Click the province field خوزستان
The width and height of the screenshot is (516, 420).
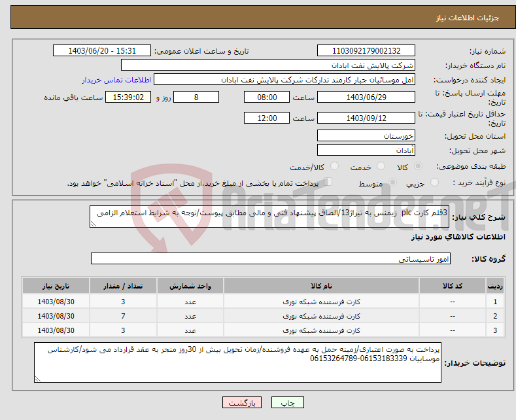pos(366,135)
